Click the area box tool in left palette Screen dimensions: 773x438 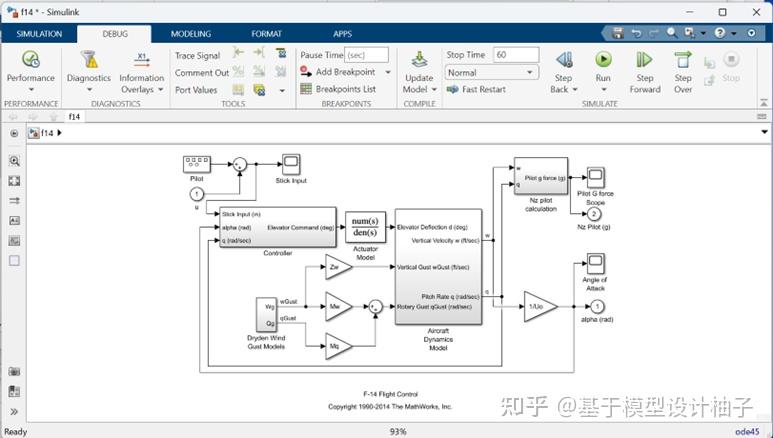14,260
